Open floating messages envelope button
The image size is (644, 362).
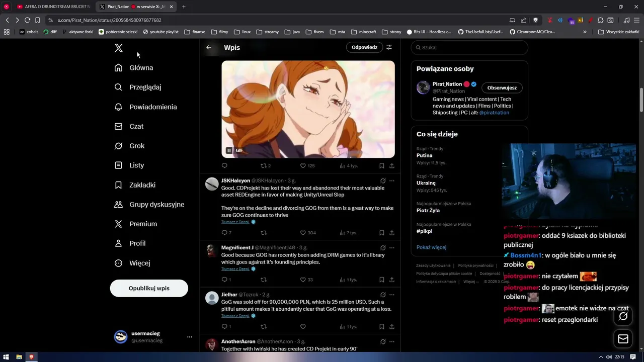click(623, 339)
